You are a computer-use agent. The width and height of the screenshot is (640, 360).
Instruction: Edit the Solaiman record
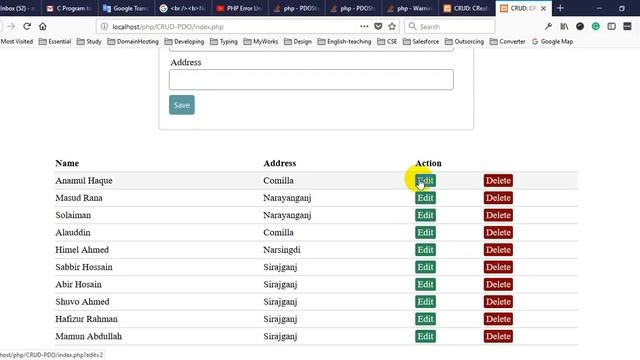click(x=425, y=215)
